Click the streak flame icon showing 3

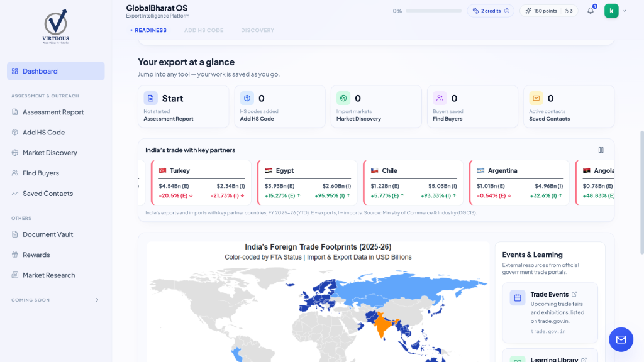click(567, 11)
